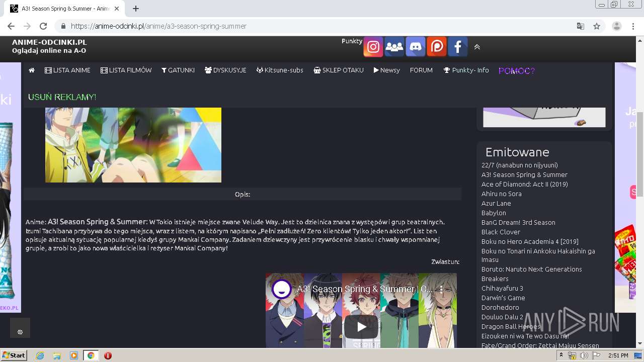Open Black Clover link

point(501,232)
